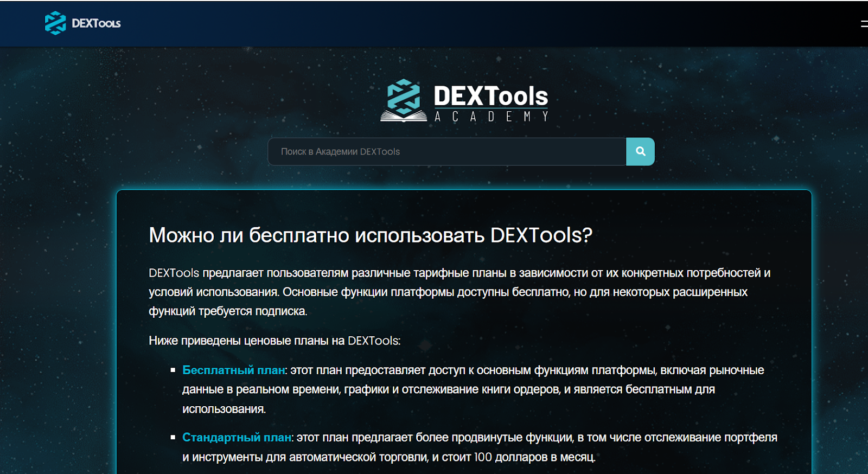Open the 'Стандартный план' link
The image size is (868, 474).
click(x=237, y=437)
